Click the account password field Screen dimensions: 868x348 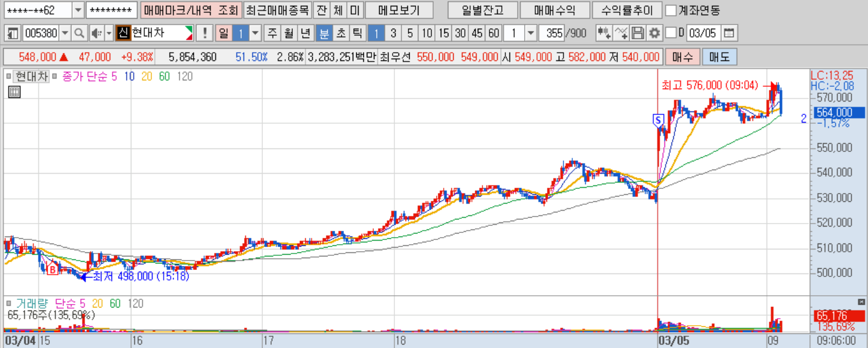[112, 10]
